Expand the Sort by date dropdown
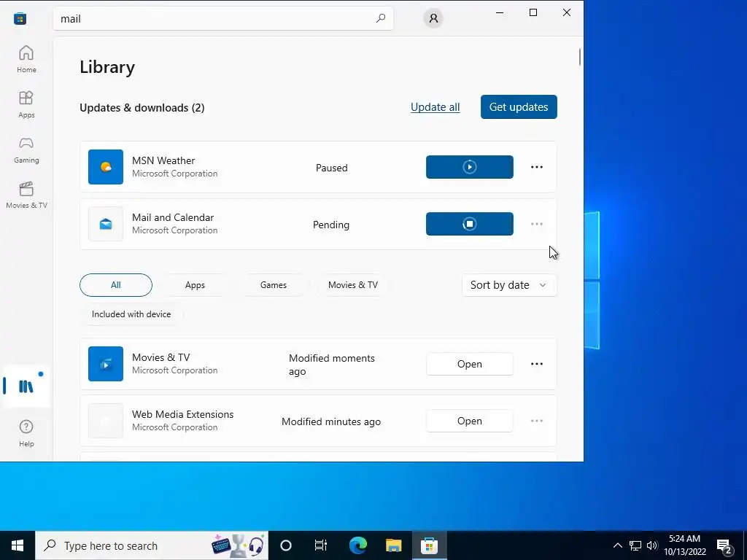 coord(508,285)
